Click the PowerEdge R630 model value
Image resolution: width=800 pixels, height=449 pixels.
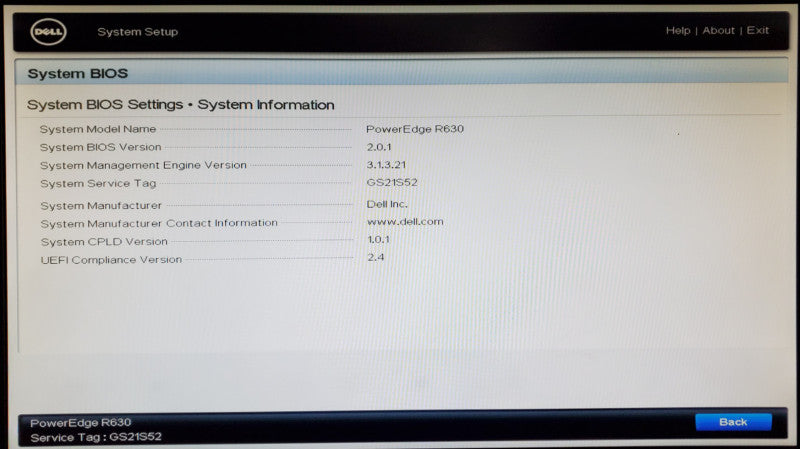[x=415, y=129]
